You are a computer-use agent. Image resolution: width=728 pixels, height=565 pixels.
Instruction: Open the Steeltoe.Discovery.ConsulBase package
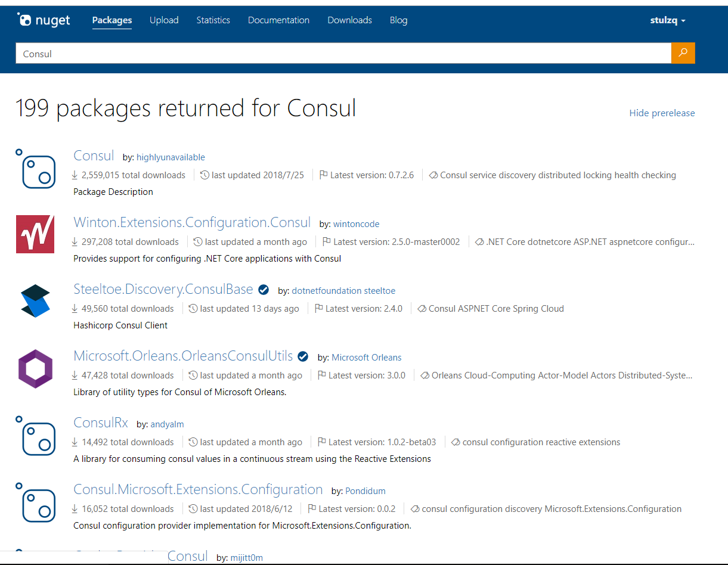tap(163, 290)
